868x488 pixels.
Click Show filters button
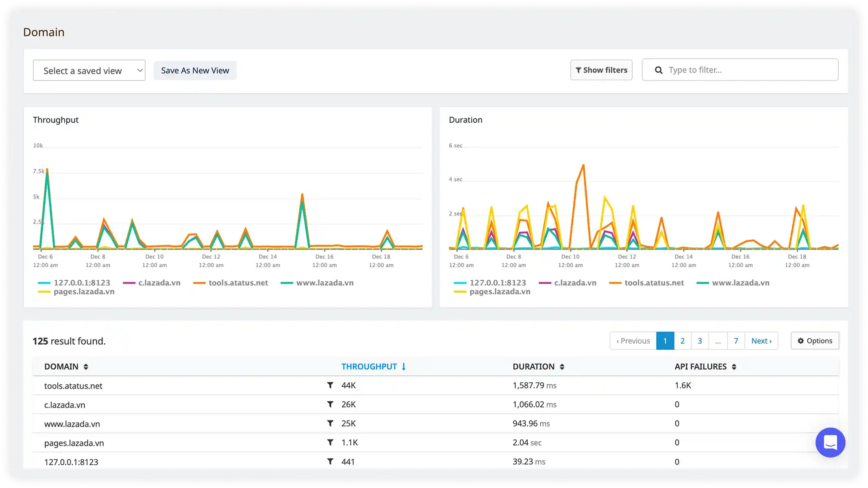(x=601, y=70)
